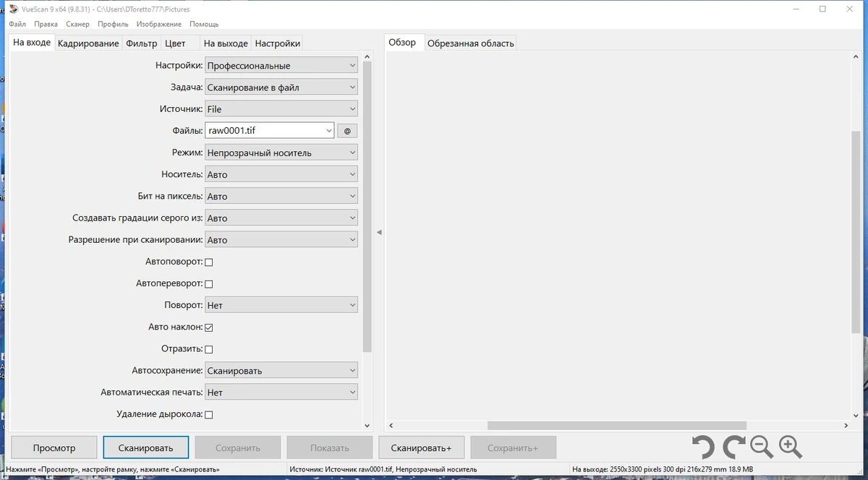
Task: Click the options panel scroll-down arrow
Action: pyautogui.click(x=367, y=426)
